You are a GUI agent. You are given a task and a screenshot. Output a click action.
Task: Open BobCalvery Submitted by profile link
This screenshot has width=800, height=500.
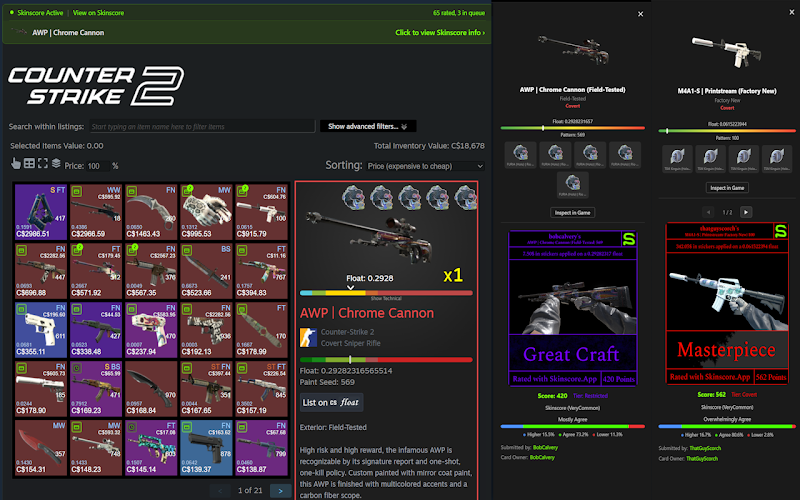coord(545,447)
